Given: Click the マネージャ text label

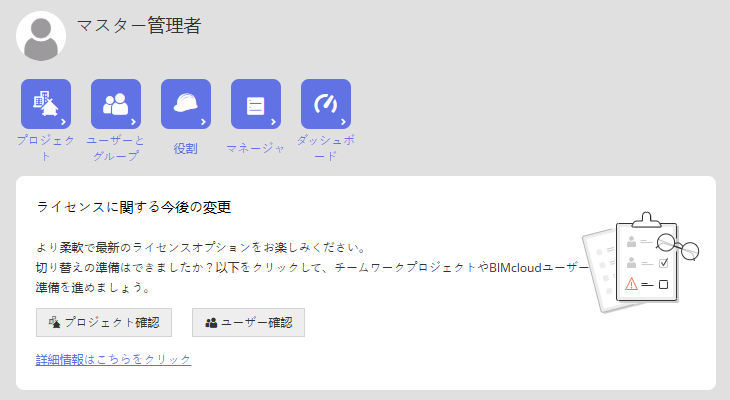Looking at the screenshot, I should tap(256, 149).
